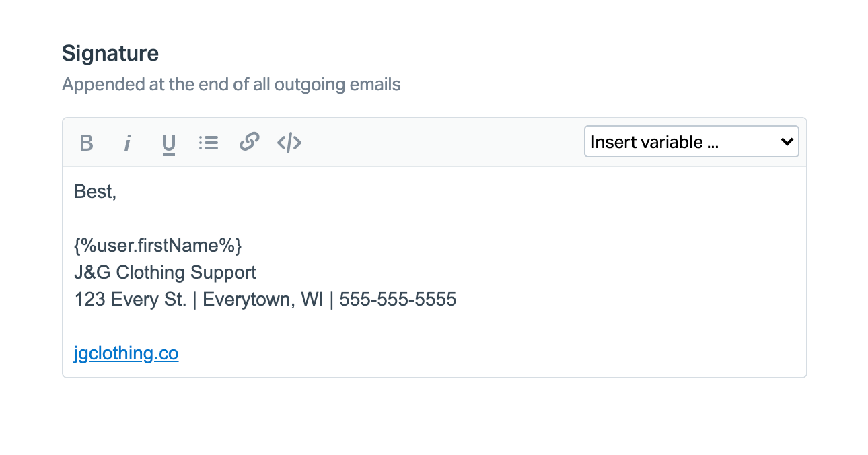Click the word "Support" in the signature

[x=223, y=273]
